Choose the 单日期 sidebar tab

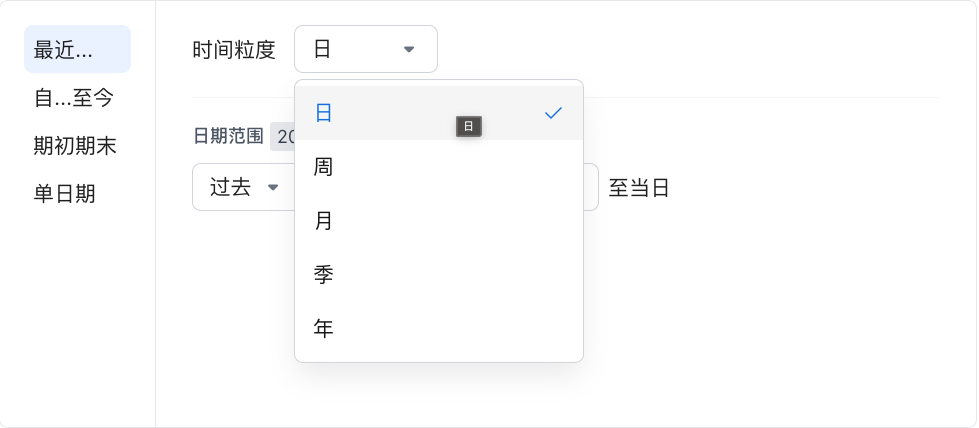pos(65,194)
